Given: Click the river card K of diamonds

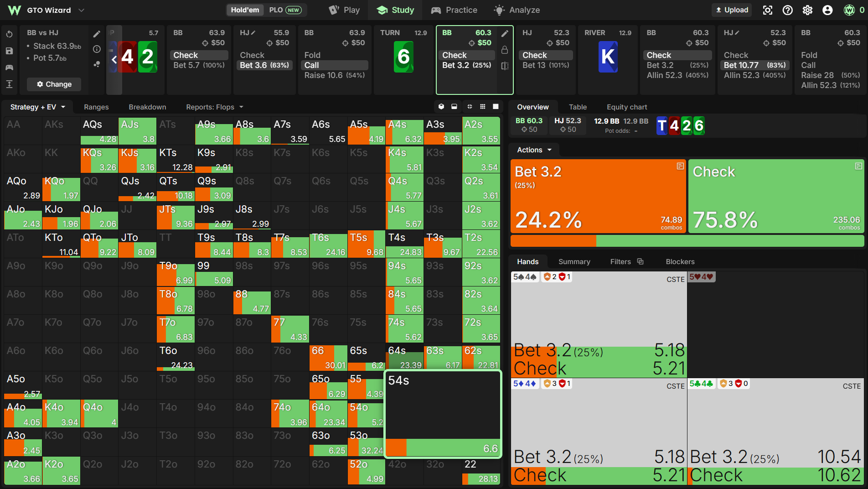Looking at the screenshot, I should pyautogui.click(x=608, y=57).
